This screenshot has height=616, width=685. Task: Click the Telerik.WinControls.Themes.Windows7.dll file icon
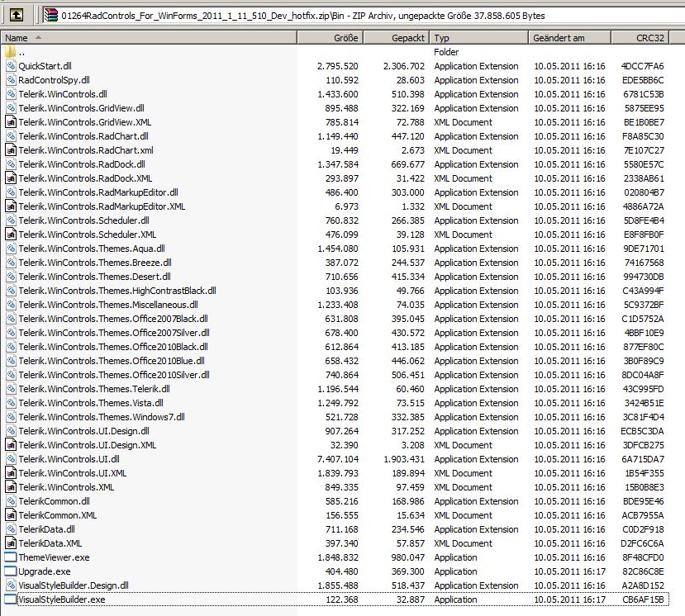(x=11, y=417)
